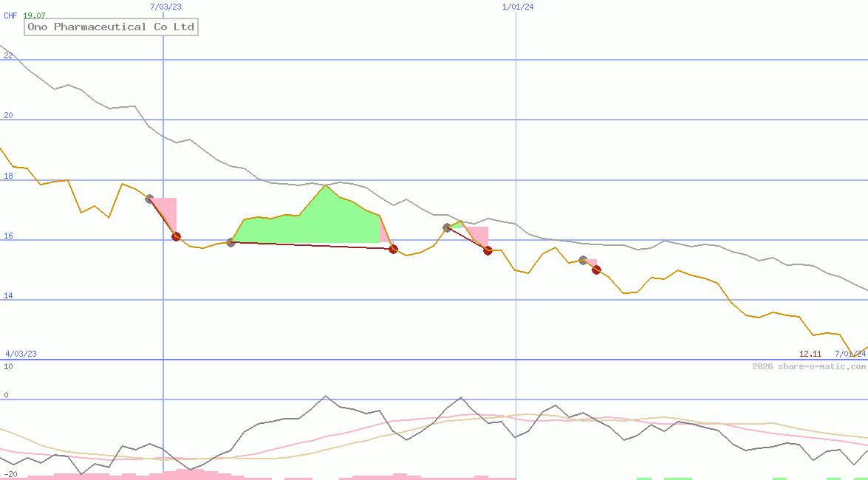Click the 1/01/24 date marker label
This screenshot has height=480, width=868.
(x=518, y=7)
